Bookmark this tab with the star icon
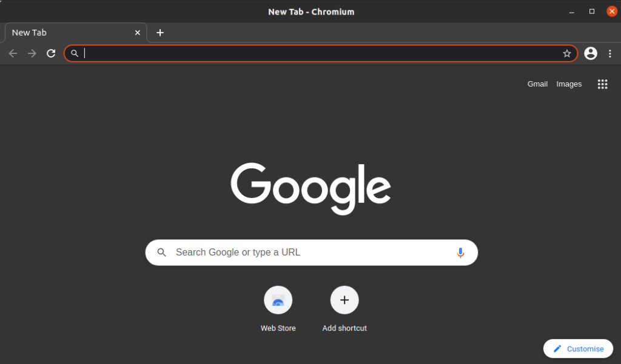The height and width of the screenshot is (364, 621). point(567,53)
